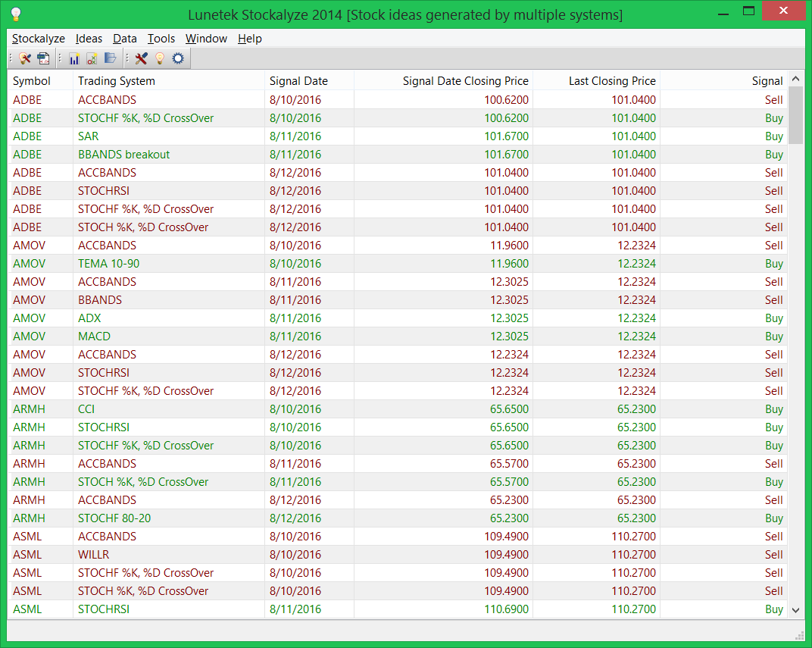Click the new backtest strategy toolbar icon
The width and height of the screenshot is (812, 648).
[x=92, y=58]
